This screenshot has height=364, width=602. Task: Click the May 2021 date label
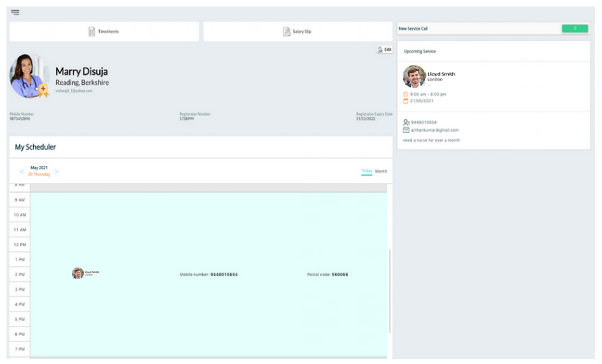pyautogui.click(x=39, y=168)
